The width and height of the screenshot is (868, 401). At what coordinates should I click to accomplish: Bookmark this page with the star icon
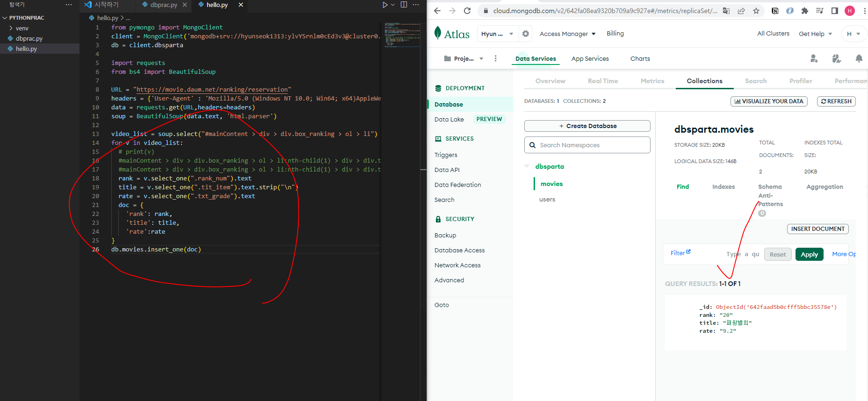756,11
